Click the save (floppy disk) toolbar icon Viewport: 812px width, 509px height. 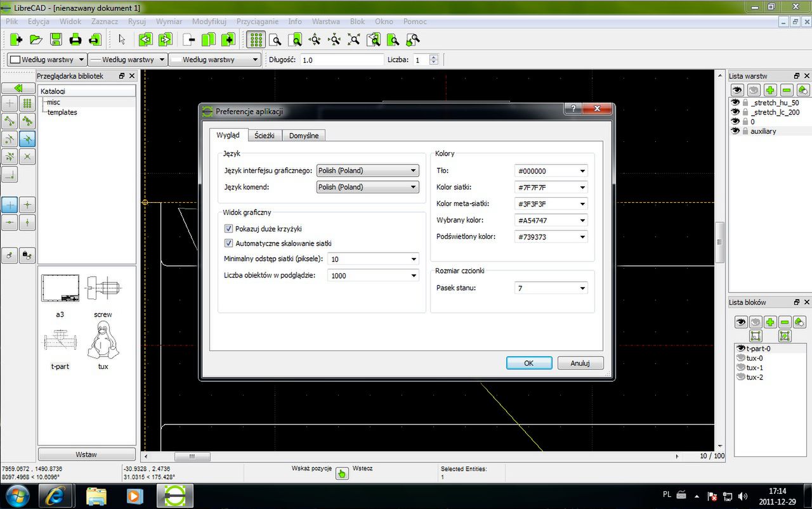(x=56, y=40)
